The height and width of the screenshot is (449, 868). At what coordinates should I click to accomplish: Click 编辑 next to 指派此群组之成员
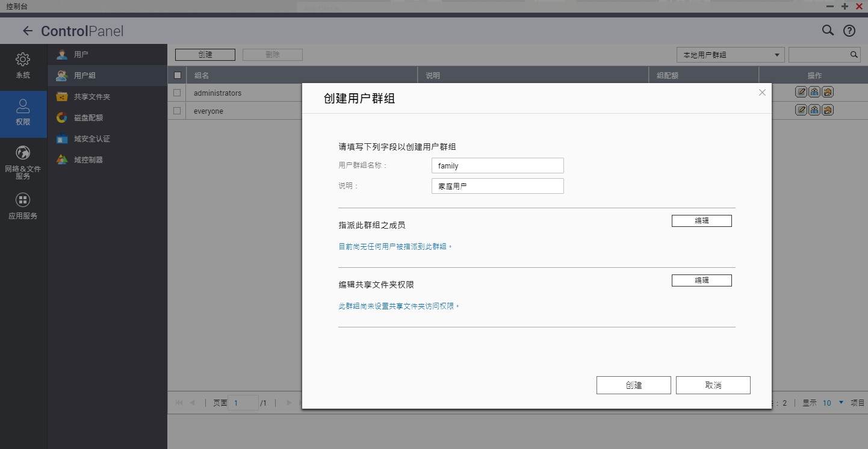(701, 220)
